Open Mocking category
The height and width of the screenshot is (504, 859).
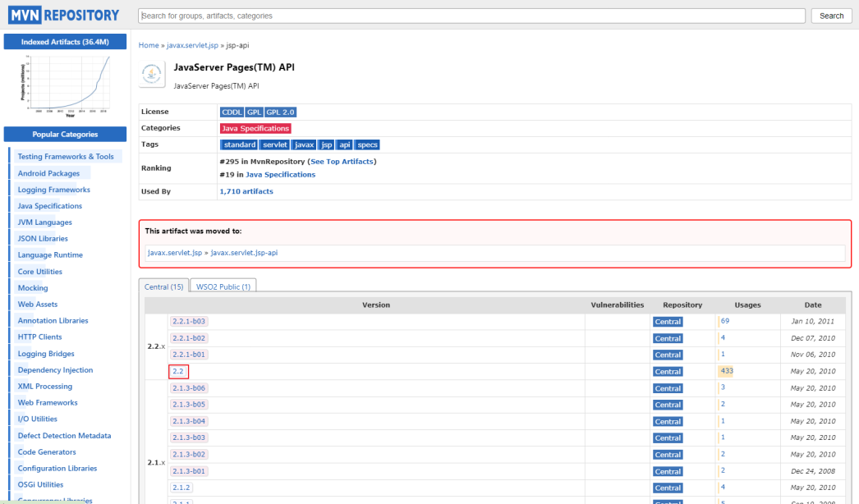[33, 288]
